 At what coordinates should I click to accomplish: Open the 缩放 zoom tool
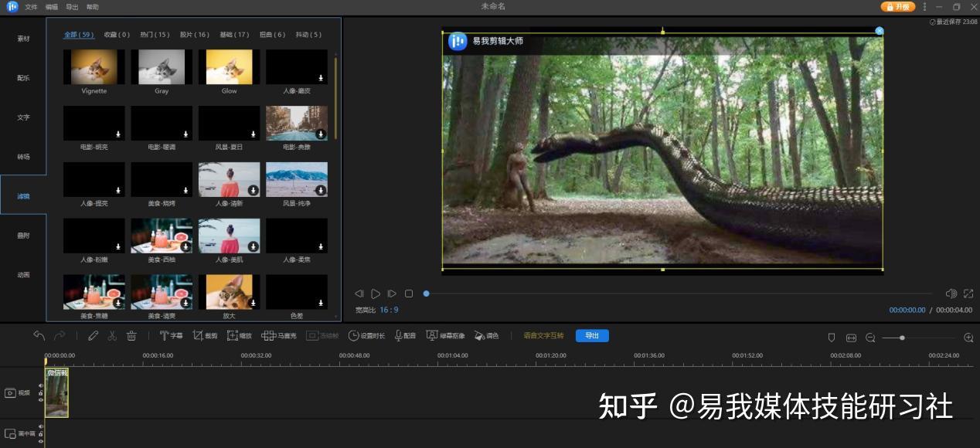240,336
